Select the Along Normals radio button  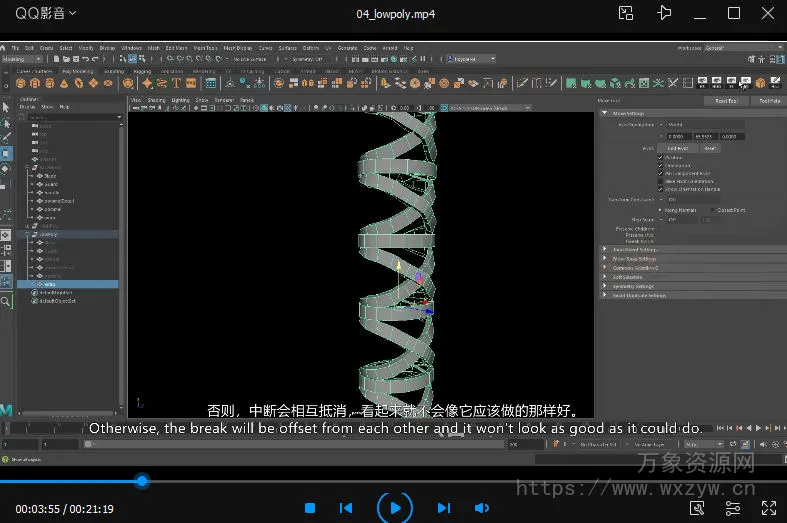pyautogui.click(x=661, y=210)
